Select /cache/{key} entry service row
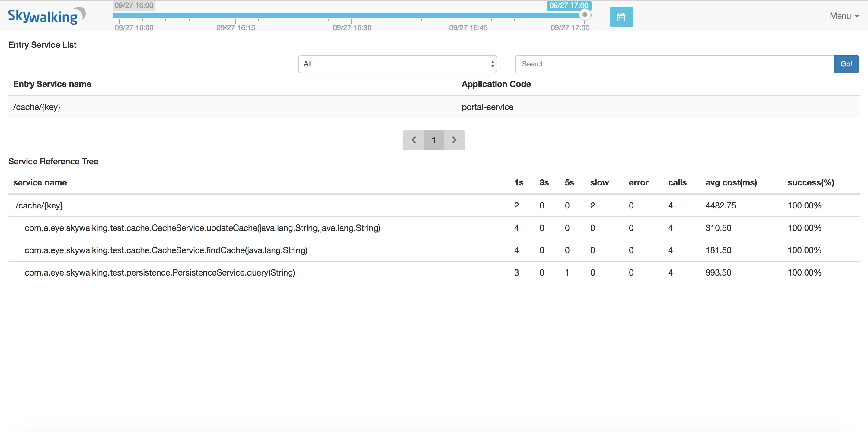Viewport: 868px width, 432px height. point(37,107)
